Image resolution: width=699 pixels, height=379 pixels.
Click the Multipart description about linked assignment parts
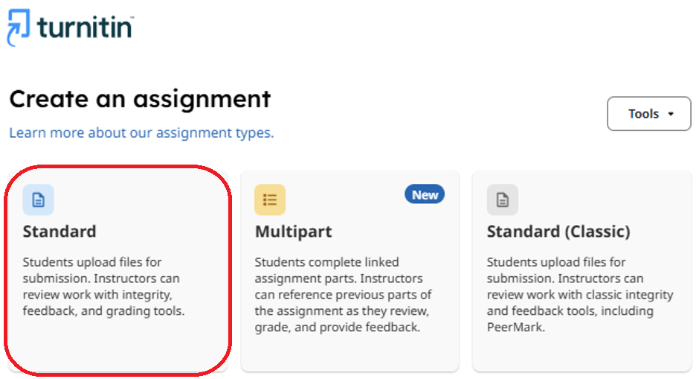343,294
